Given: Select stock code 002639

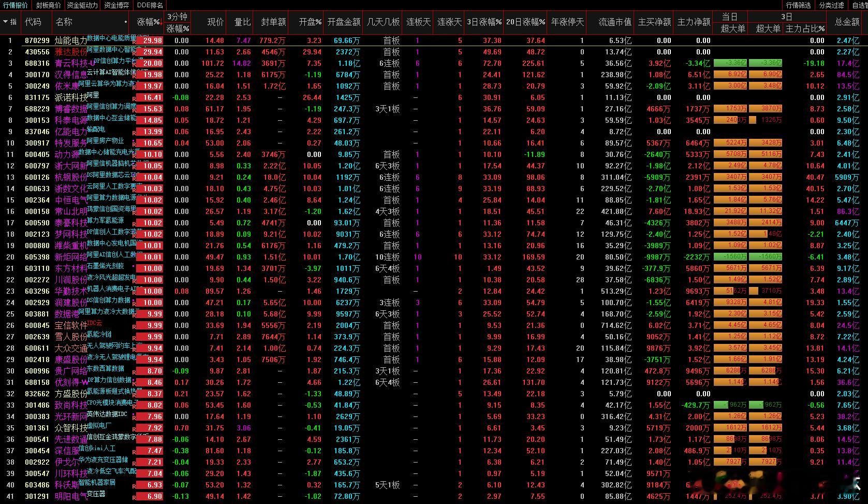Looking at the screenshot, I should point(37,337).
